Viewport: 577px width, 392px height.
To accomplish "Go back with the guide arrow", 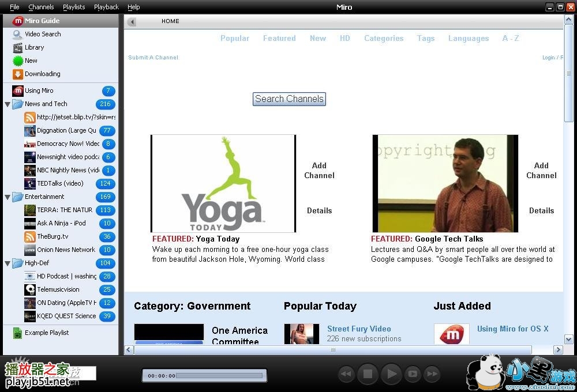I will (132, 22).
